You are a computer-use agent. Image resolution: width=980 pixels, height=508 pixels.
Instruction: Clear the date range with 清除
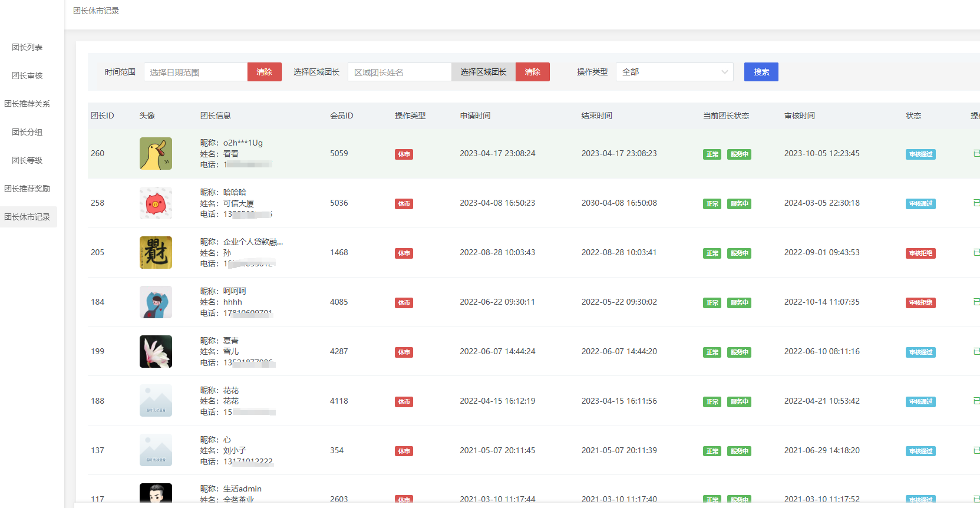tap(264, 72)
